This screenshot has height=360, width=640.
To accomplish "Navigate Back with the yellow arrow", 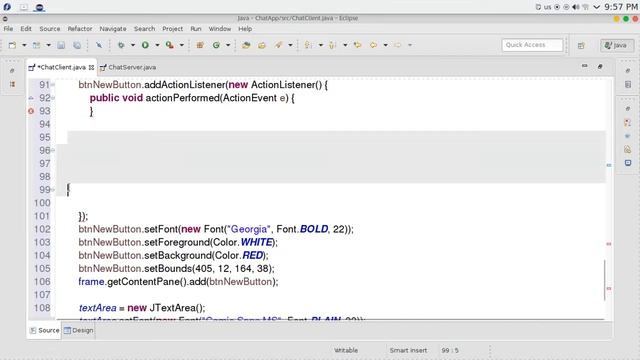I will 373,45.
